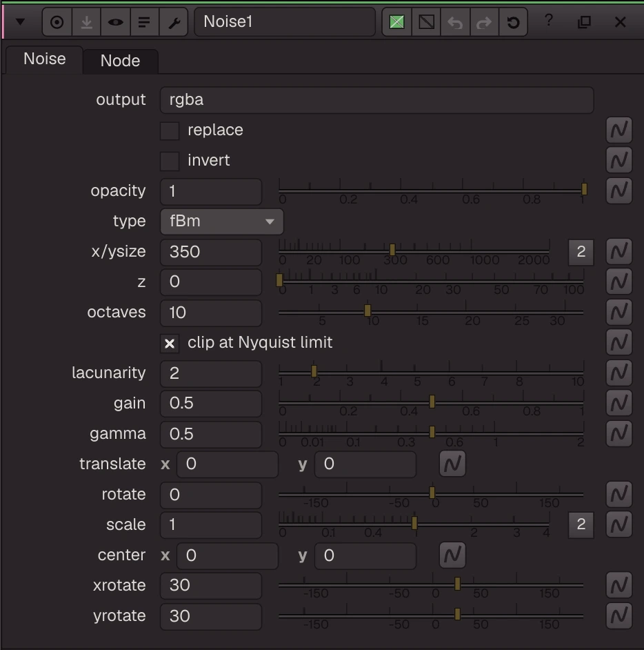Click the lines/list icon in the header
The height and width of the screenshot is (650, 644).
pos(144,22)
